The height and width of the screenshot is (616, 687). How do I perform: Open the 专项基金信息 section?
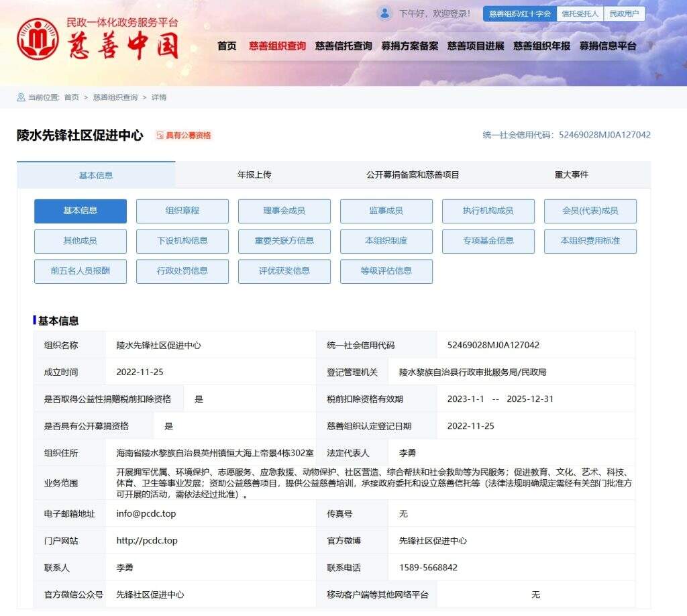coord(488,241)
